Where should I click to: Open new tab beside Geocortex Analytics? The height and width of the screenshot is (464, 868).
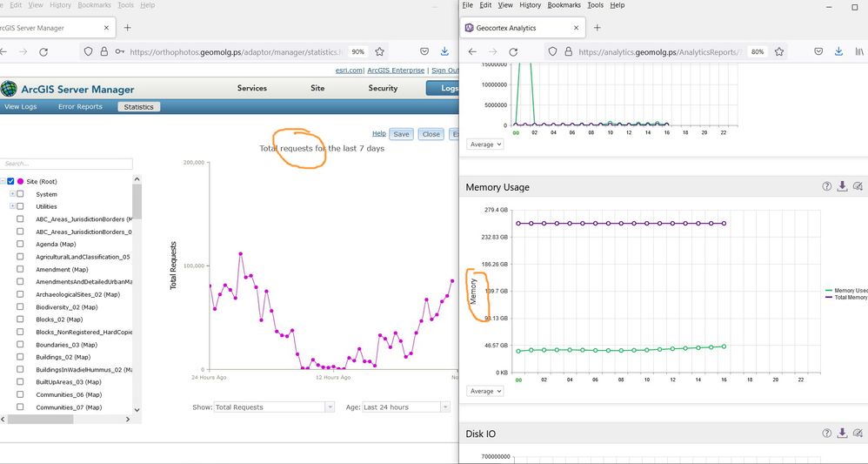597,28
